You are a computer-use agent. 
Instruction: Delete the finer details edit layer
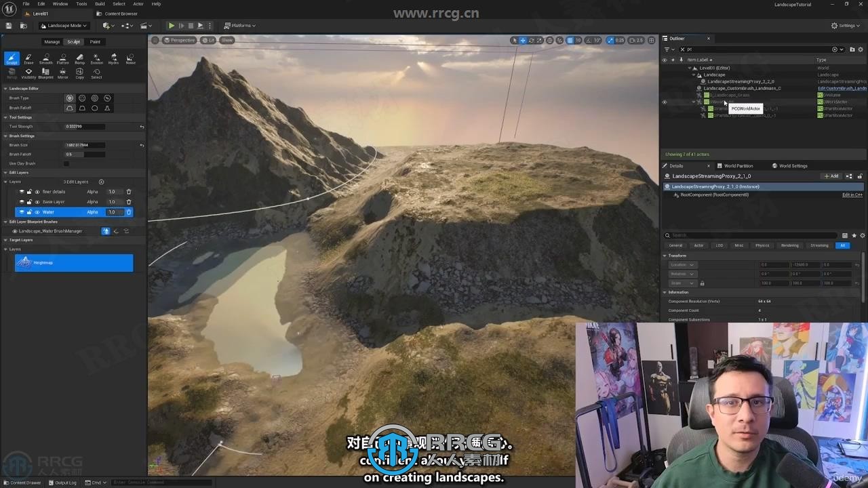[x=129, y=192]
